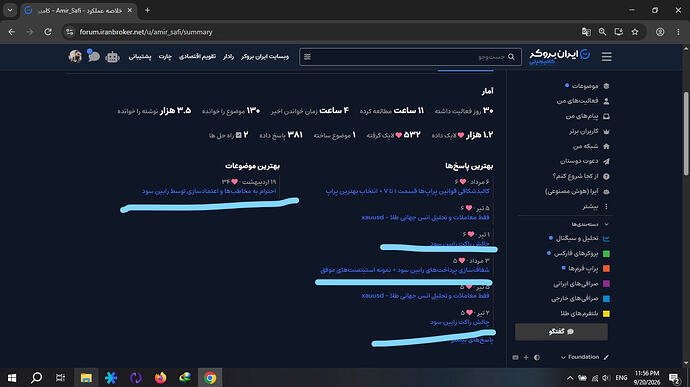This screenshot has width=690, height=387.
Task: Bookmark this page with star icon
Action: (x=635, y=32)
